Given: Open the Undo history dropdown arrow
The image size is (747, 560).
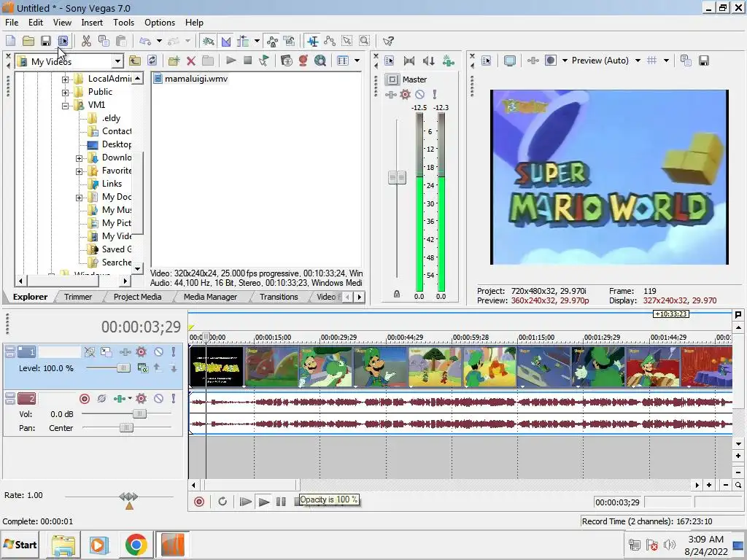Looking at the screenshot, I should click(159, 41).
